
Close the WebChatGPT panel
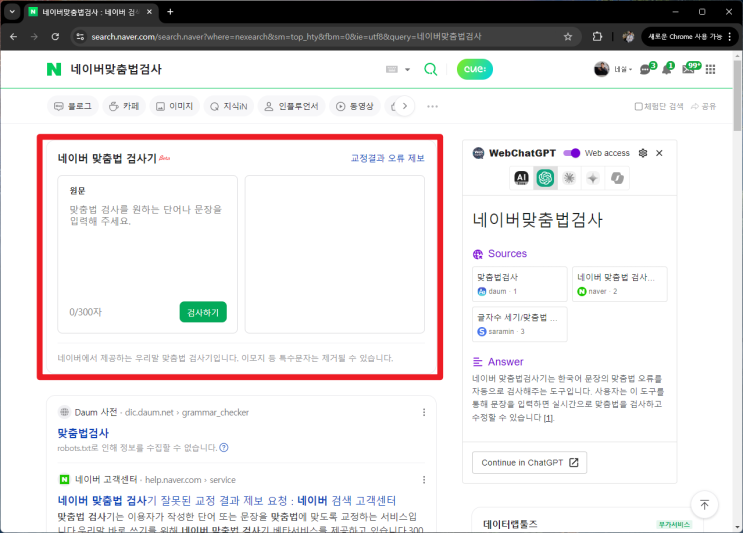[659, 153]
